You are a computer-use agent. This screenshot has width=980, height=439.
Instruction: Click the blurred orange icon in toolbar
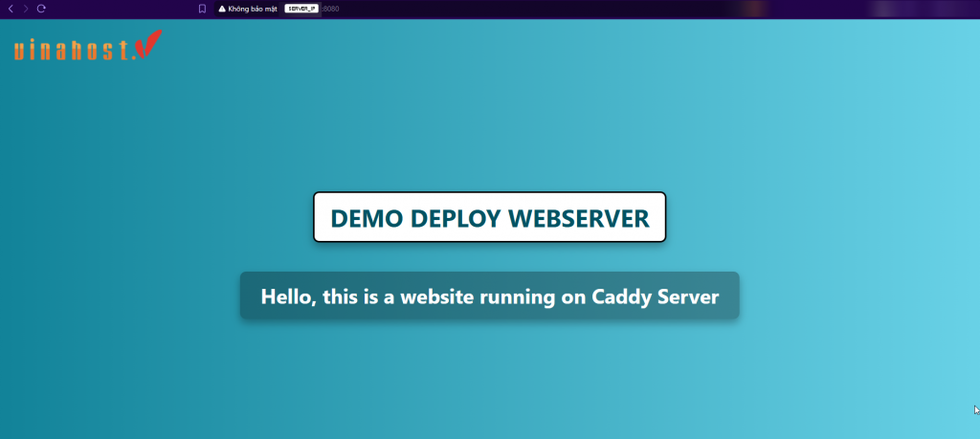754,9
